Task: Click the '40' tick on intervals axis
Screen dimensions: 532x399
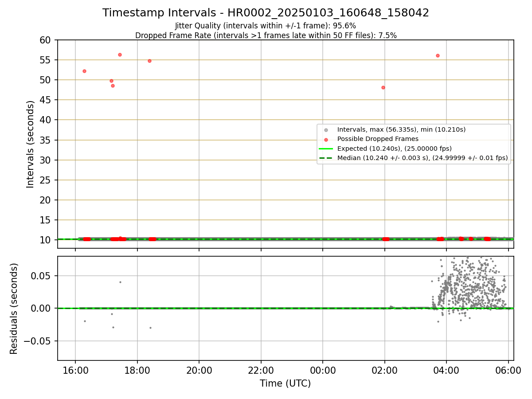Action: [46, 120]
